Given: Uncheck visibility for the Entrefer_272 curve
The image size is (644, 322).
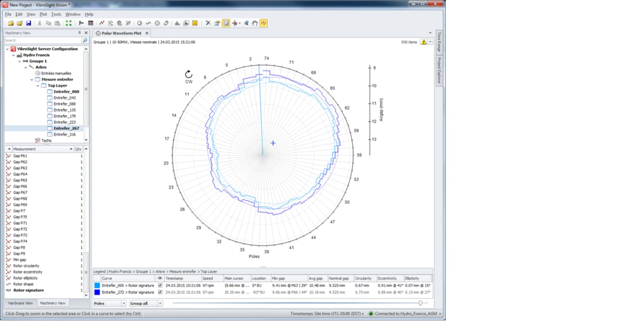Looking at the screenshot, I should click(160, 292).
